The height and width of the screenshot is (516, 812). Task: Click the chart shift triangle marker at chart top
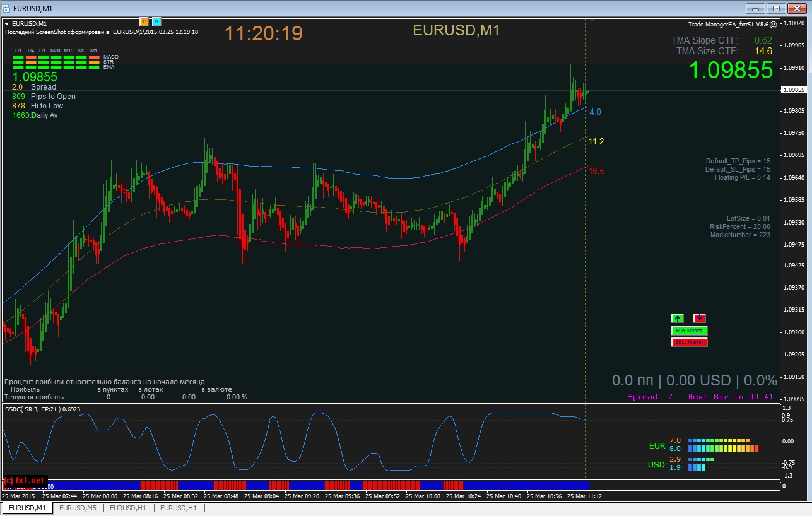click(x=591, y=21)
